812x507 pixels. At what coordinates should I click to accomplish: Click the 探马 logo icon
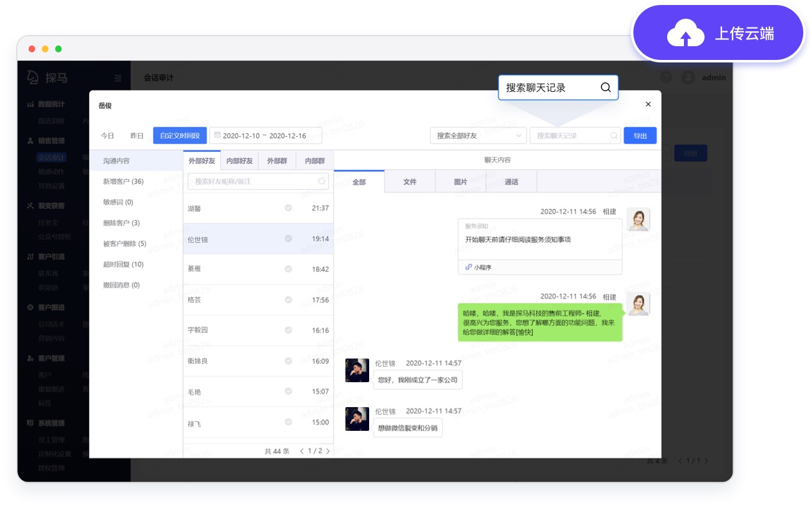pyautogui.click(x=31, y=77)
